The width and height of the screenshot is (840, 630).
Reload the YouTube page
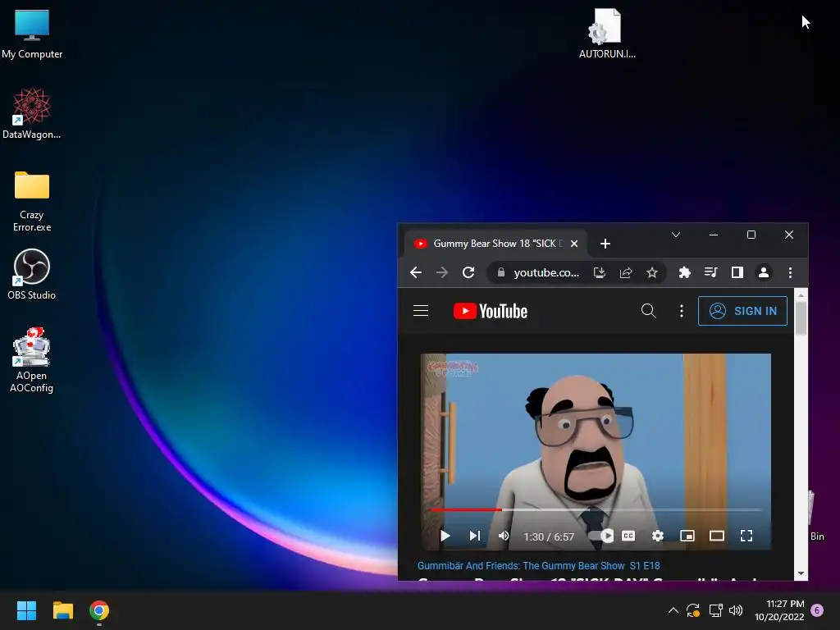pyautogui.click(x=468, y=272)
